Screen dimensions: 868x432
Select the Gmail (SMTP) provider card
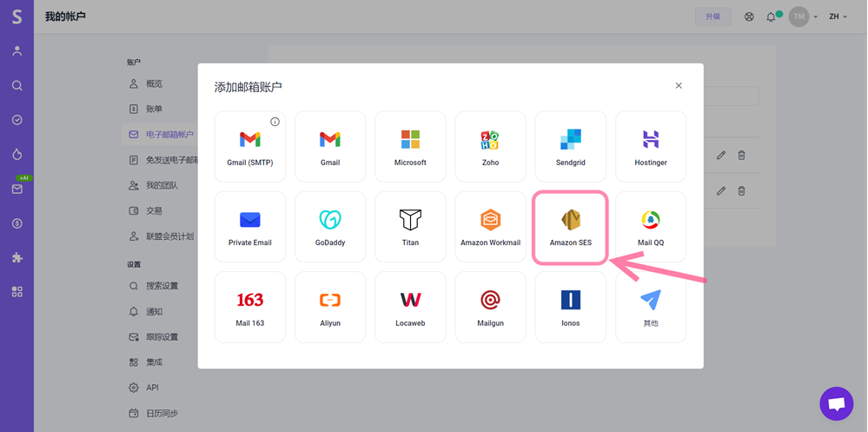click(249, 146)
